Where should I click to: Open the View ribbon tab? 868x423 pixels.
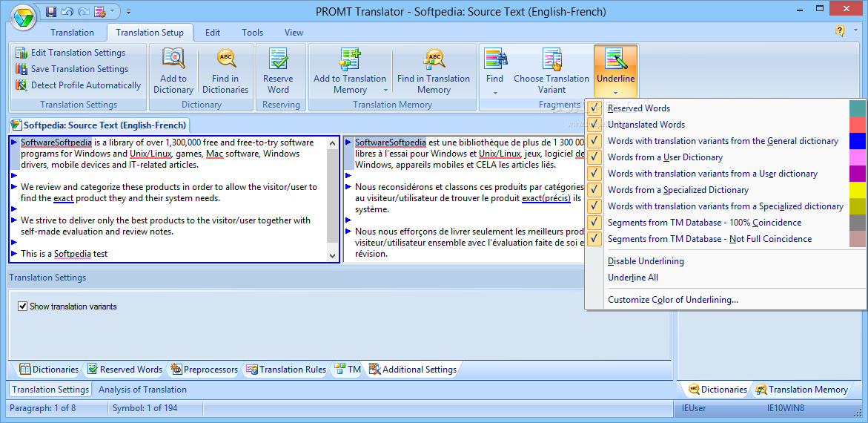[x=294, y=32]
